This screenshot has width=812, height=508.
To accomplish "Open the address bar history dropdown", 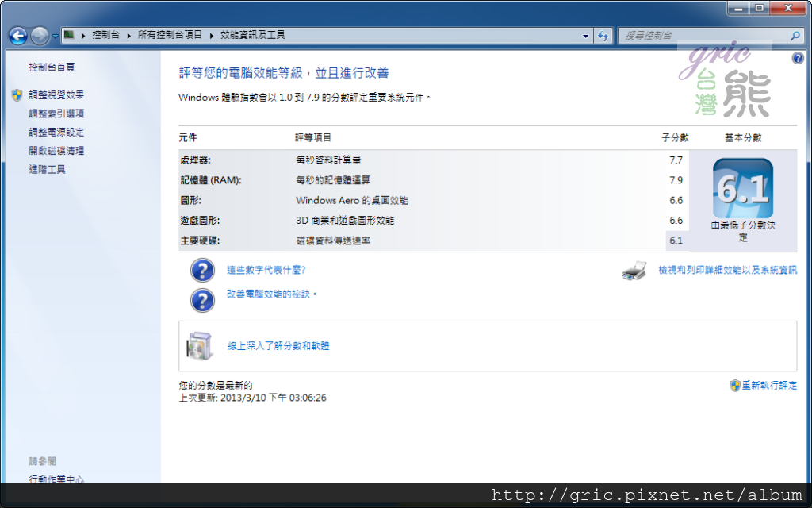I will (x=585, y=36).
